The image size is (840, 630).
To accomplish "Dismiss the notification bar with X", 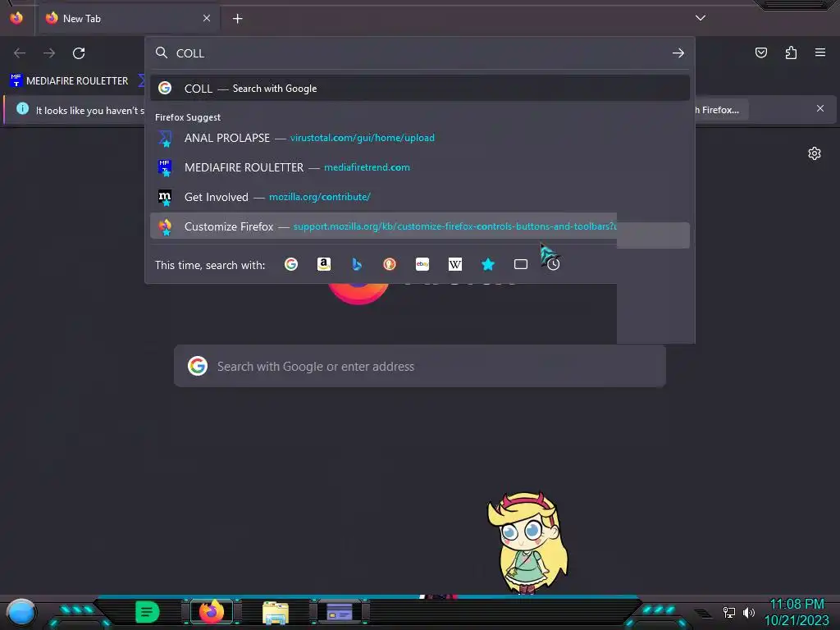I will (x=820, y=108).
